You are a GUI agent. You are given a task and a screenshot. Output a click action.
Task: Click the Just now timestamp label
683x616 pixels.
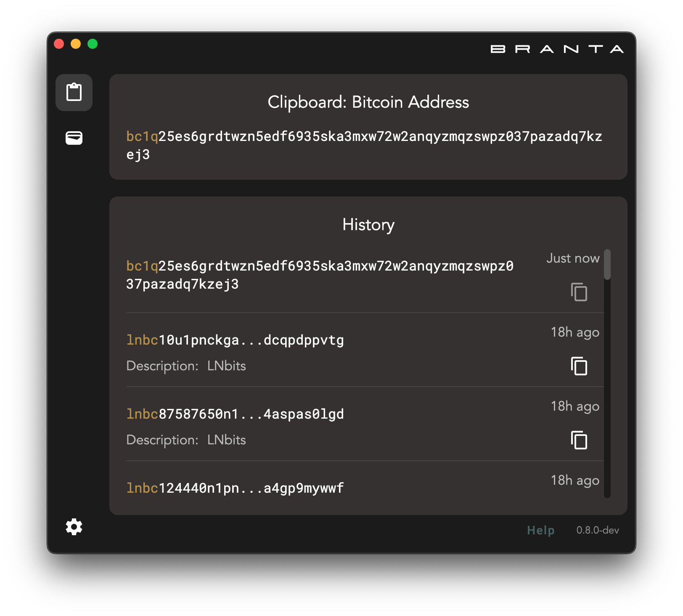pos(572,258)
